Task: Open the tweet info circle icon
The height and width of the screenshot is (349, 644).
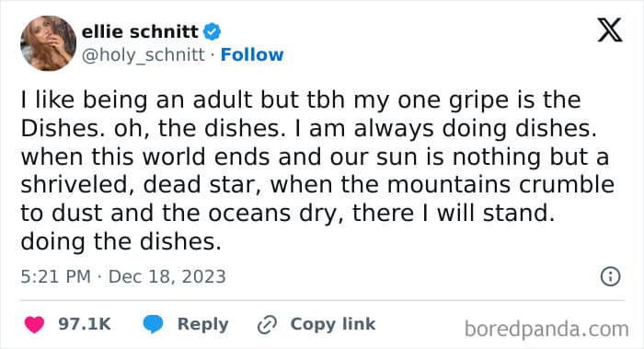Action: click(x=610, y=276)
